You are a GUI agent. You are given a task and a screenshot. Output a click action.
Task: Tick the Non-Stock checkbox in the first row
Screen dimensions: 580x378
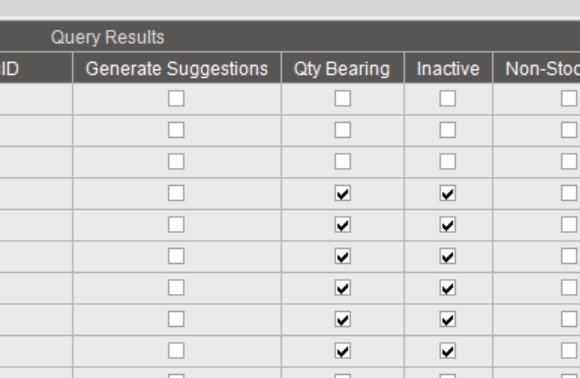[569, 98]
